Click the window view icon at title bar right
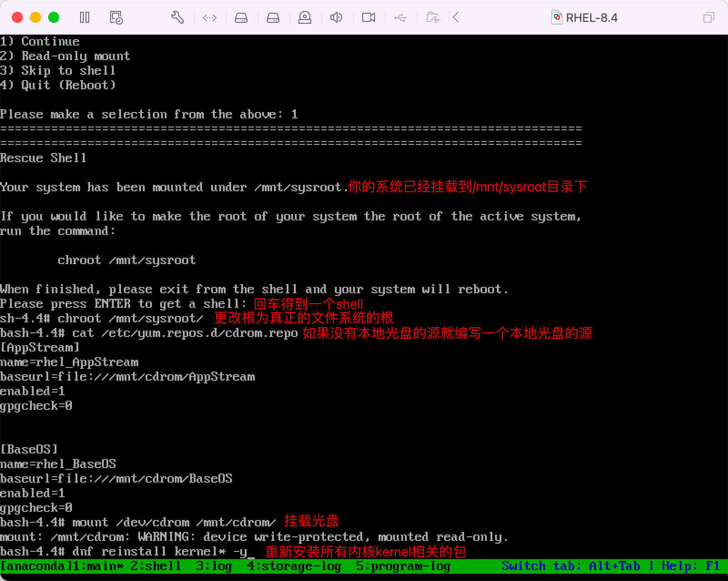Screen dimensions: 728x581 708,18
